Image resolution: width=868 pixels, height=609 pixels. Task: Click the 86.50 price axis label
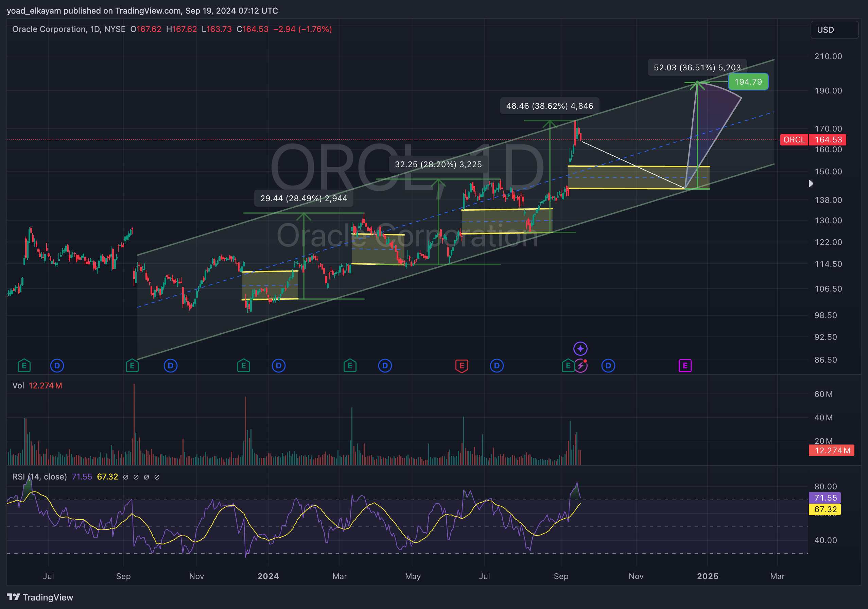coord(826,360)
